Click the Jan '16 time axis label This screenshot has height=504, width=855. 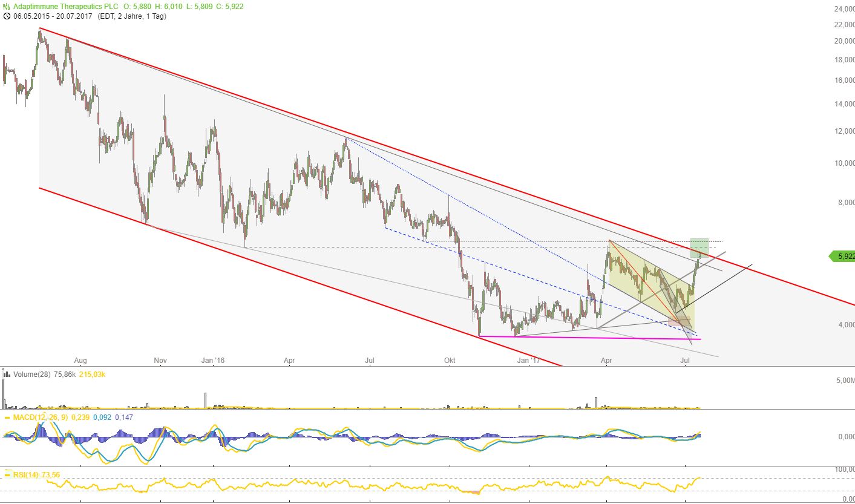pyautogui.click(x=213, y=361)
